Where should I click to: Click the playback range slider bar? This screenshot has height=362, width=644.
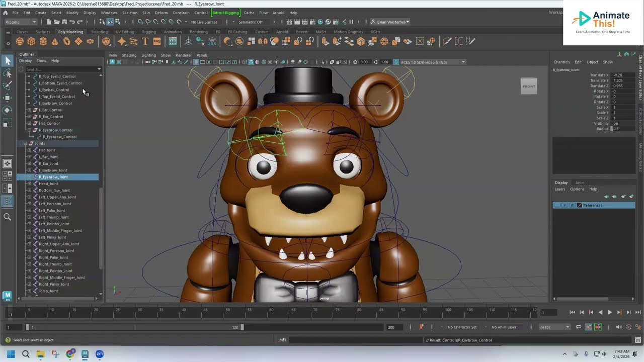tap(135, 327)
